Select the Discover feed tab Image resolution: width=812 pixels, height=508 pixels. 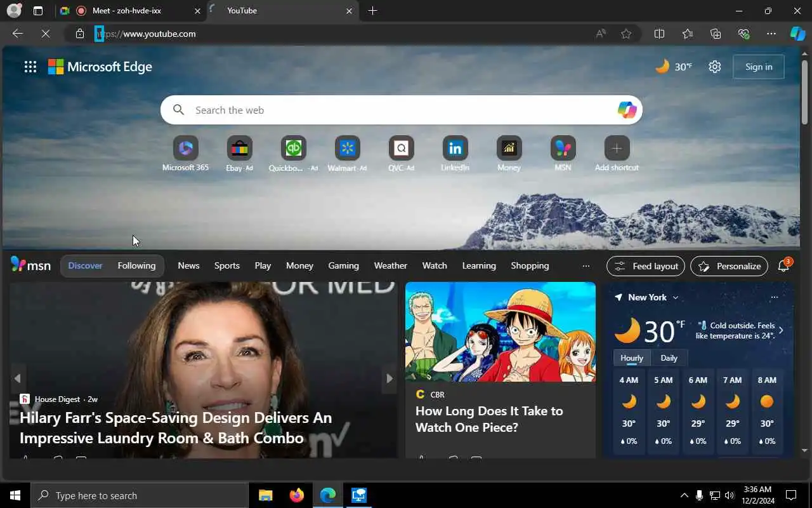[85, 265]
